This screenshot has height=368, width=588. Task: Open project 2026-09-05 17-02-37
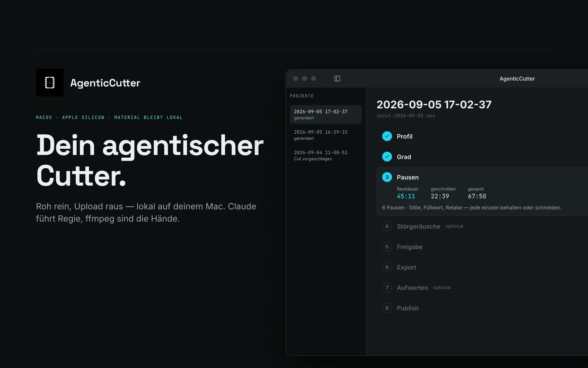click(326, 114)
